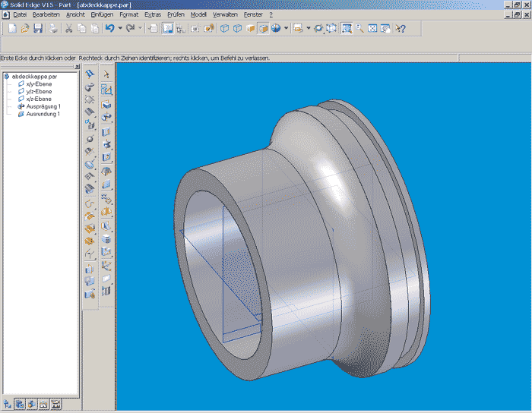This screenshot has height=413, width=532.
Task: Select the Ausprägung 1 feature
Action: 43,106
